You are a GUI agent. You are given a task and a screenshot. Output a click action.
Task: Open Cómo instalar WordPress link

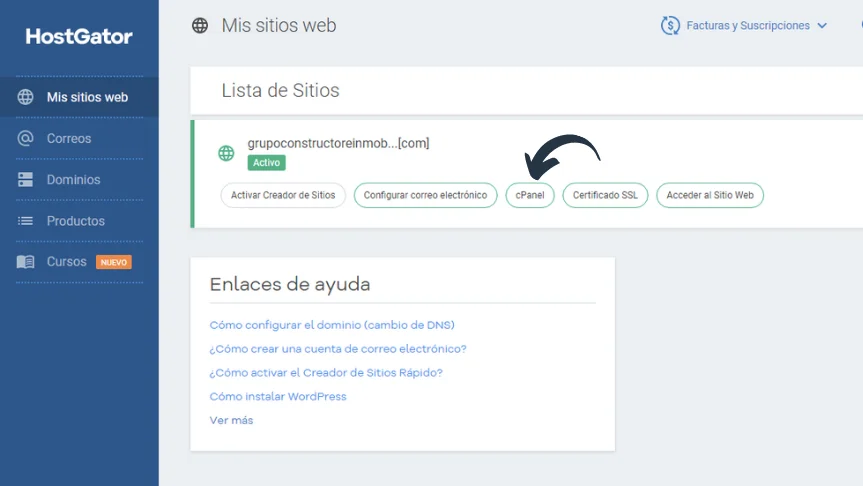tap(278, 396)
